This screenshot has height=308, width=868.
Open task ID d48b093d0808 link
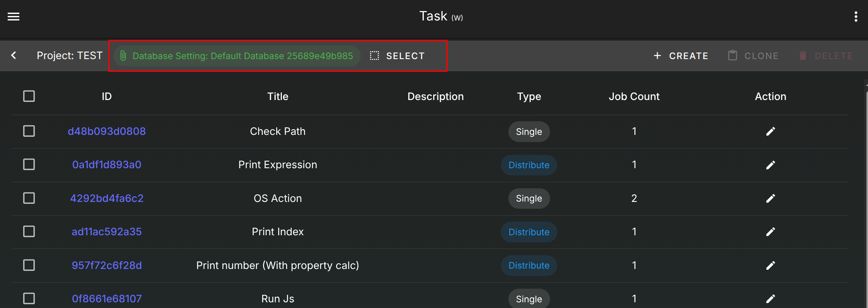[x=107, y=131]
